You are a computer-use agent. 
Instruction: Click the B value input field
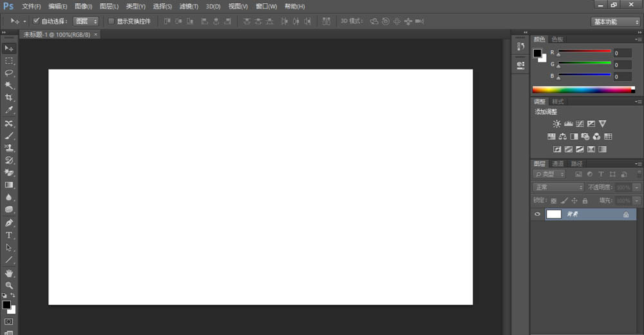tap(622, 77)
